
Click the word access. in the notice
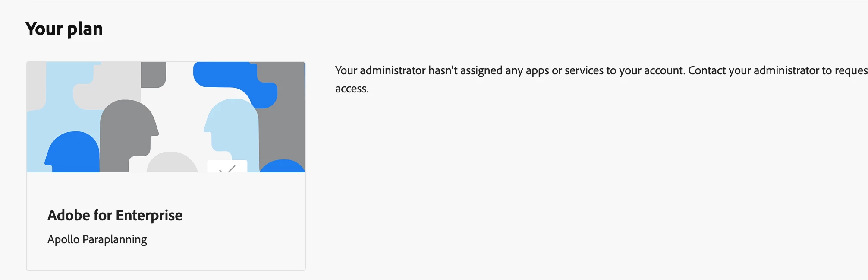pos(352,89)
